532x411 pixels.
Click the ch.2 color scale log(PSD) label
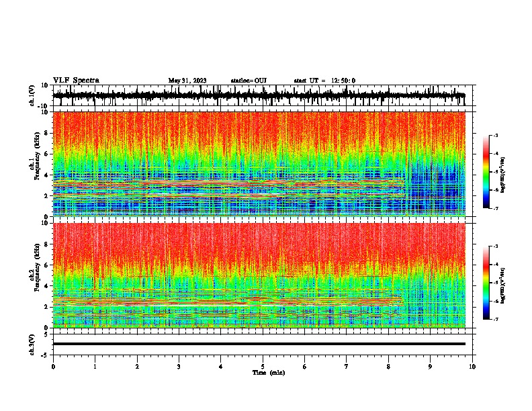click(503, 285)
